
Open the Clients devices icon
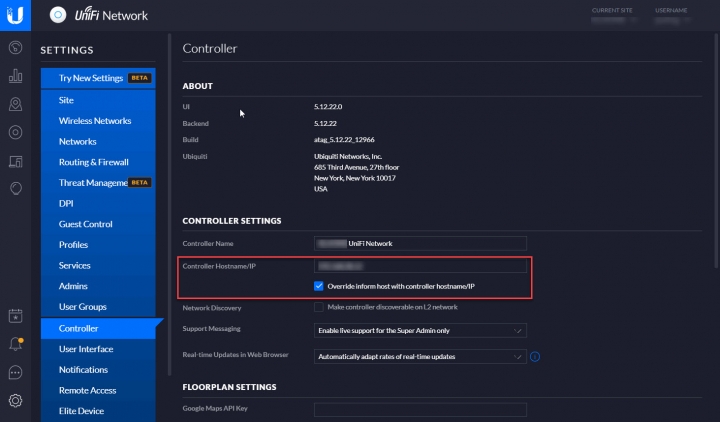pyautogui.click(x=15, y=161)
